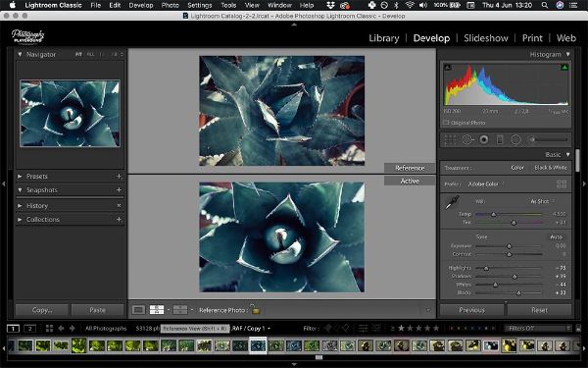Pick the White Balance eyedropper

point(452,202)
